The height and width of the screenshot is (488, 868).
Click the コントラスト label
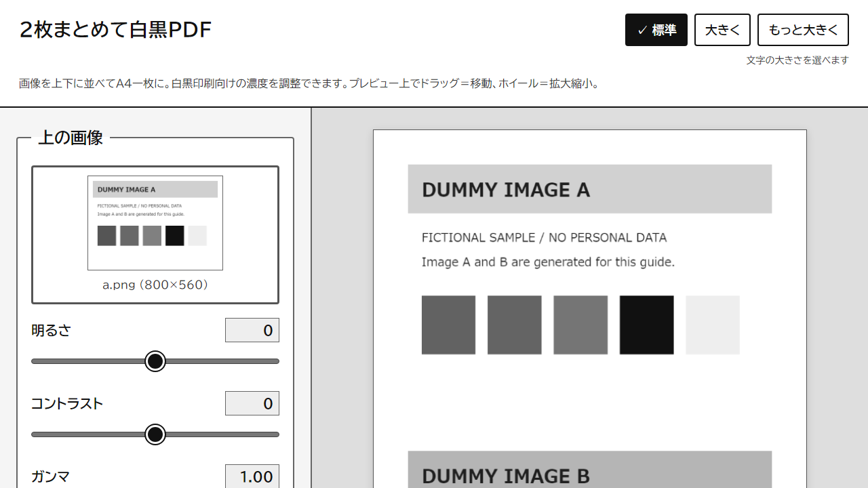point(67,404)
